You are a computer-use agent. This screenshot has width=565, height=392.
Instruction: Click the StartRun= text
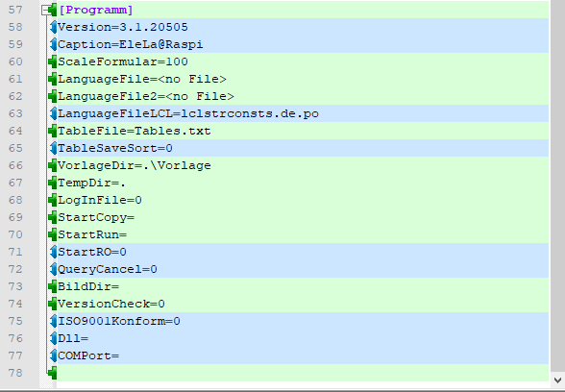[92, 234]
